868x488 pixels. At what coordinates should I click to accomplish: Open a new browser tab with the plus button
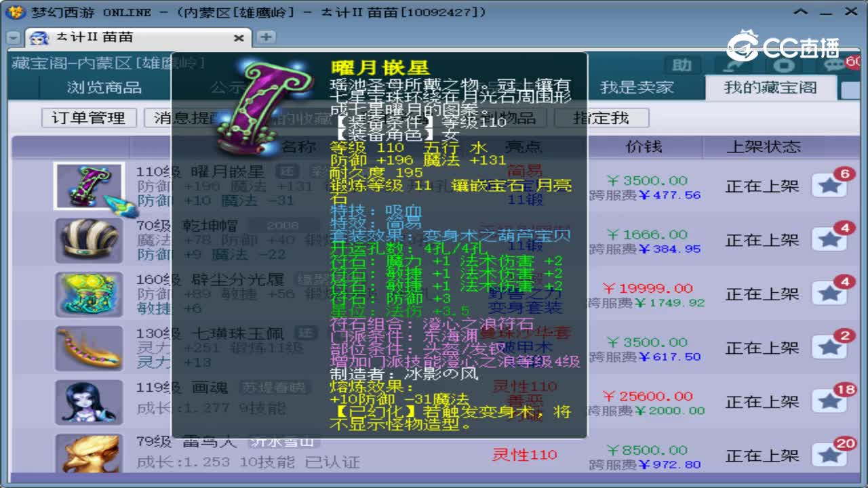coord(265,38)
